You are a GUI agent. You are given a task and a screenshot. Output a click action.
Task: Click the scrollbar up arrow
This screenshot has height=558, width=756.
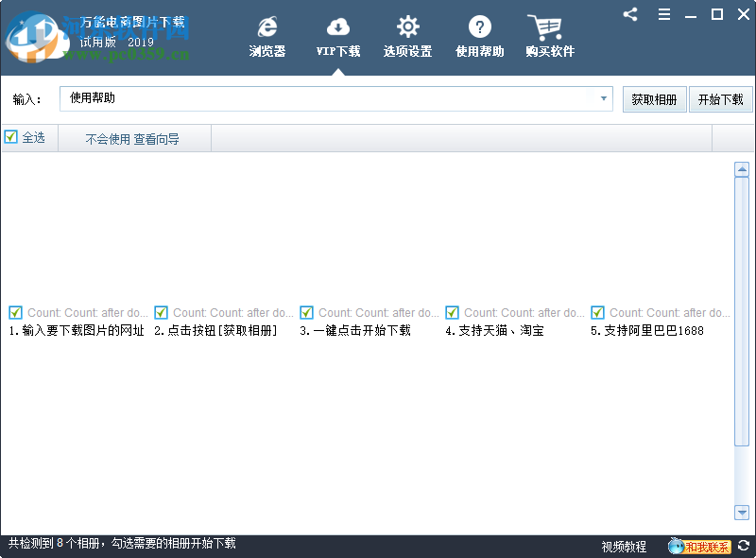(x=742, y=169)
